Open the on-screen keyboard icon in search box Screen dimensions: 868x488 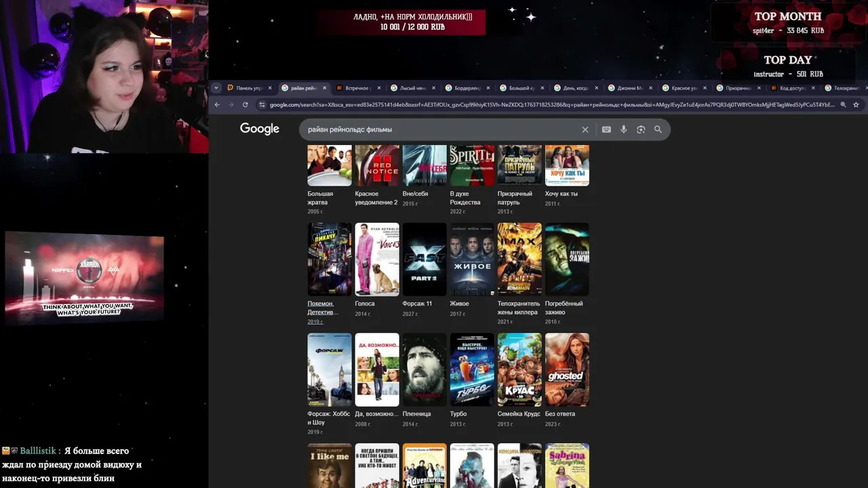click(606, 129)
